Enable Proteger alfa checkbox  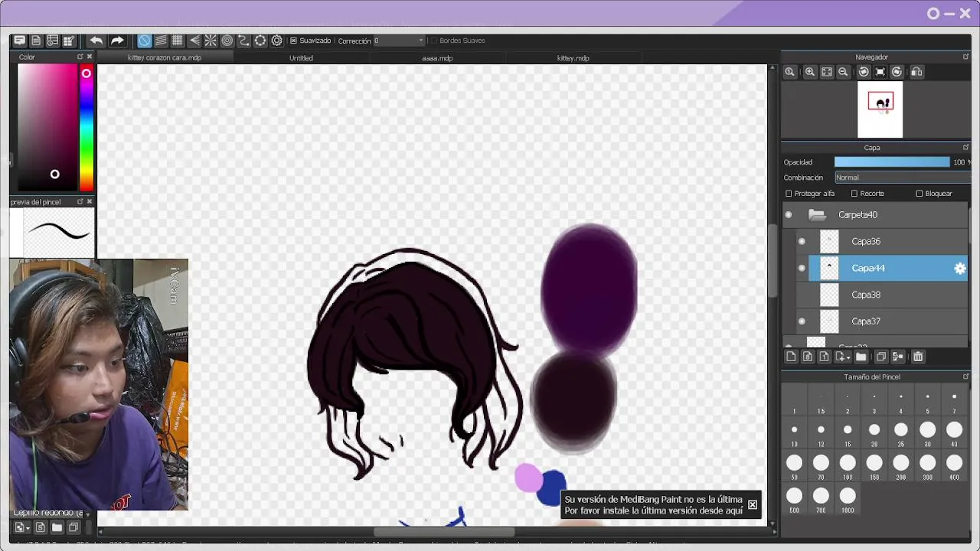pyautogui.click(x=789, y=194)
